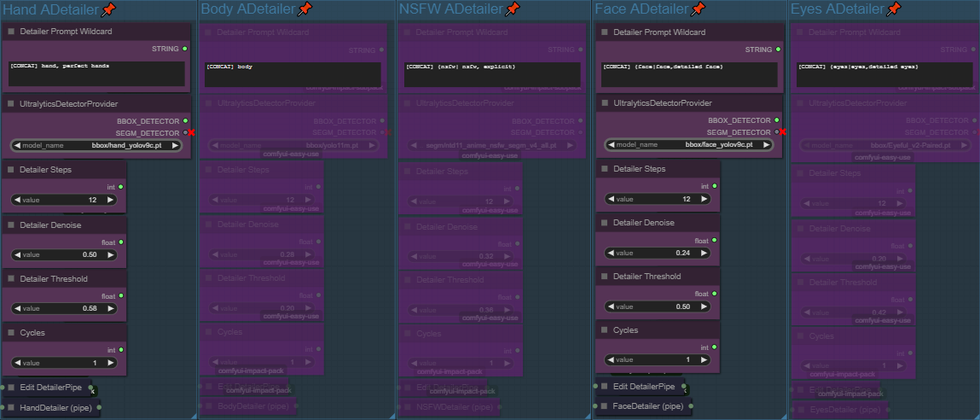Select the Eyes ADetailer group title
Image resolution: width=980 pixels, height=420 pixels.
click(x=838, y=9)
